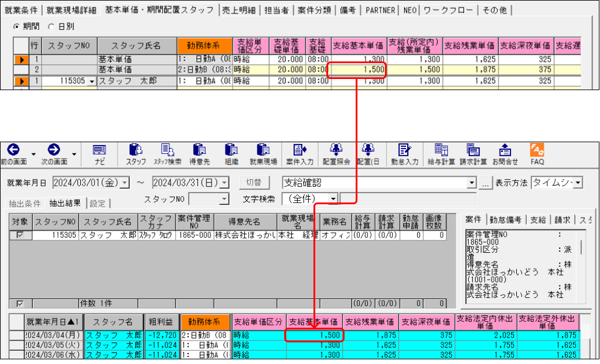Go back with 前の画面 arrow icon
The width and height of the screenshot is (600, 364).
(13, 150)
